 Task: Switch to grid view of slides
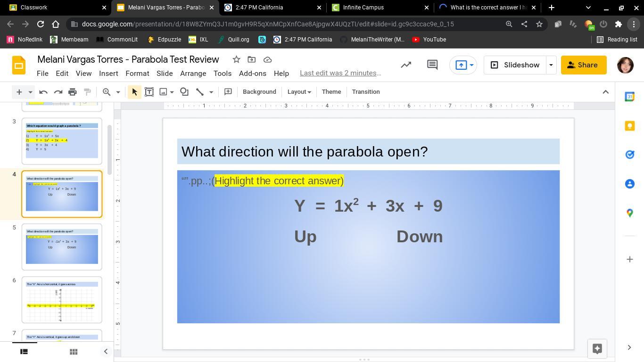[74, 352]
